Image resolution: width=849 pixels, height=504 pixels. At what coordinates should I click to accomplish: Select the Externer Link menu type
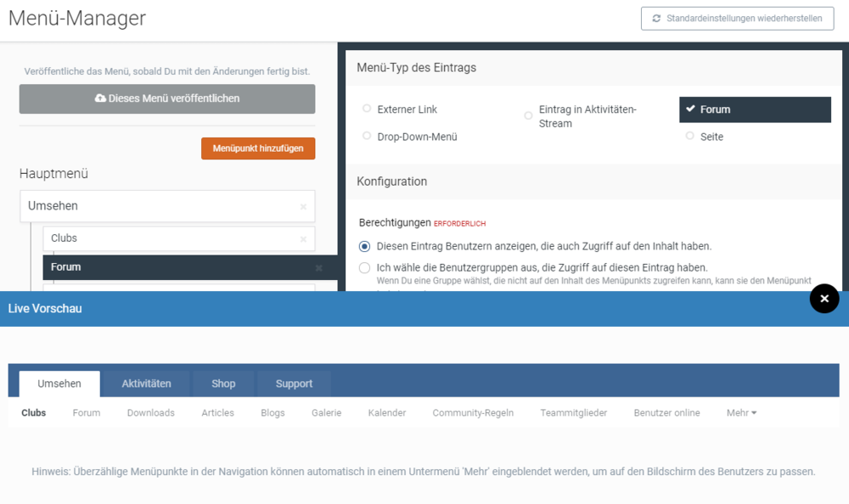point(367,109)
